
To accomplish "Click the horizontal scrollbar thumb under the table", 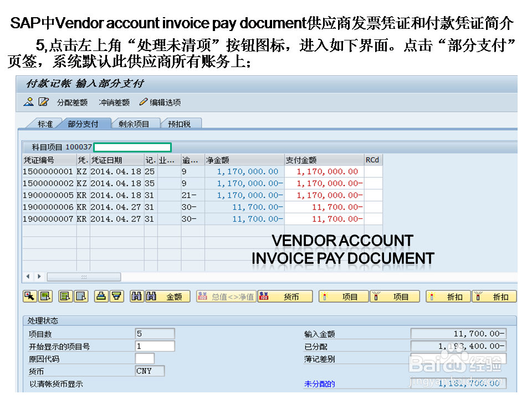I will click(x=84, y=277).
